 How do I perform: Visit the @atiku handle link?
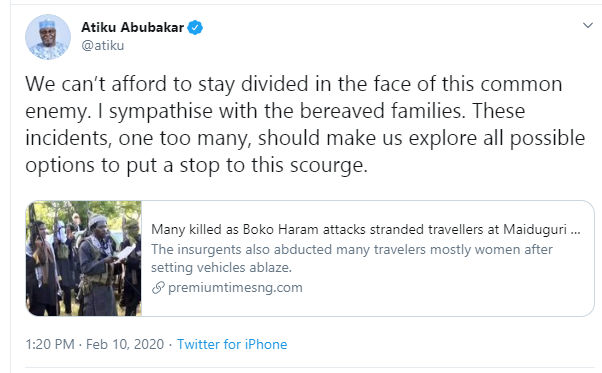103,45
